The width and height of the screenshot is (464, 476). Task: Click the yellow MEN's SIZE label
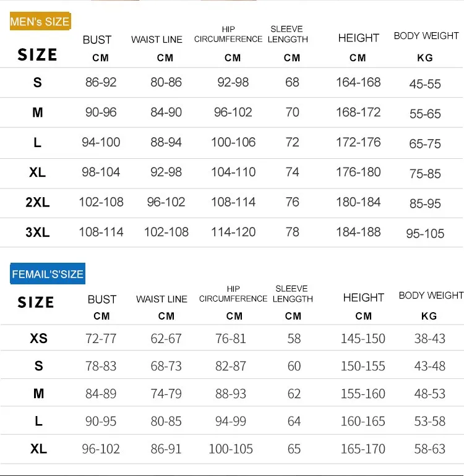coord(40,22)
